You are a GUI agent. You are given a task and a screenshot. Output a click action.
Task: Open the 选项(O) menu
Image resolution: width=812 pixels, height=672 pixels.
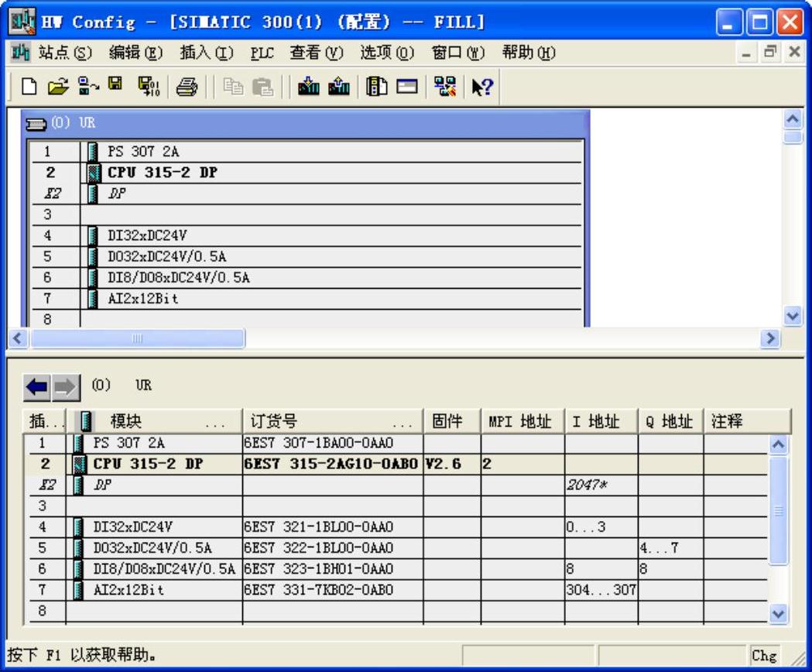coord(387,53)
